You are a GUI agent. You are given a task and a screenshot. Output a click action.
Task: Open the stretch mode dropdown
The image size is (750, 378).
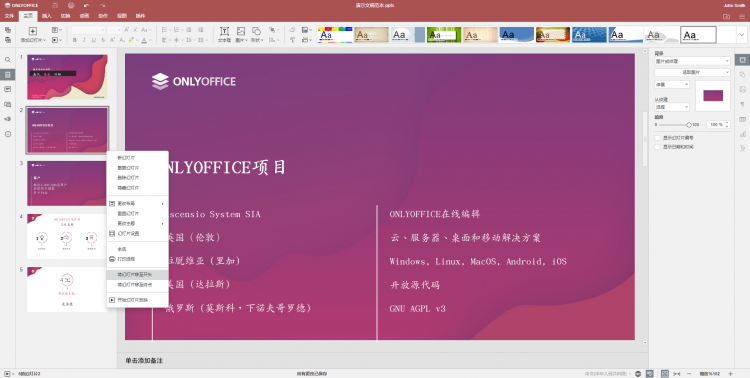[672, 84]
